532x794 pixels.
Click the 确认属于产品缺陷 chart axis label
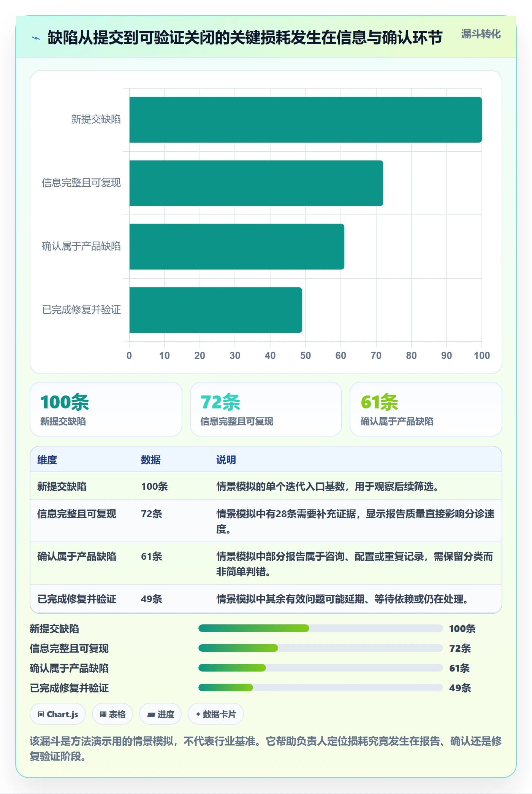[x=81, y=246]
